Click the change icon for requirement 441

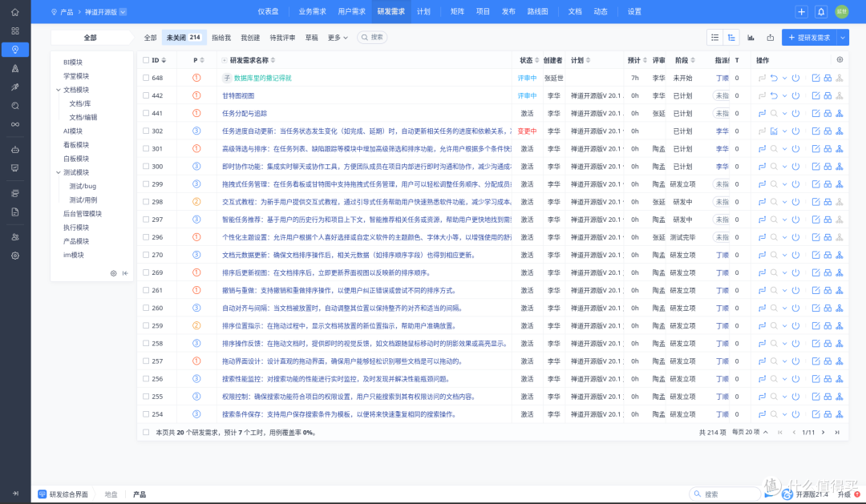(763, 113)
